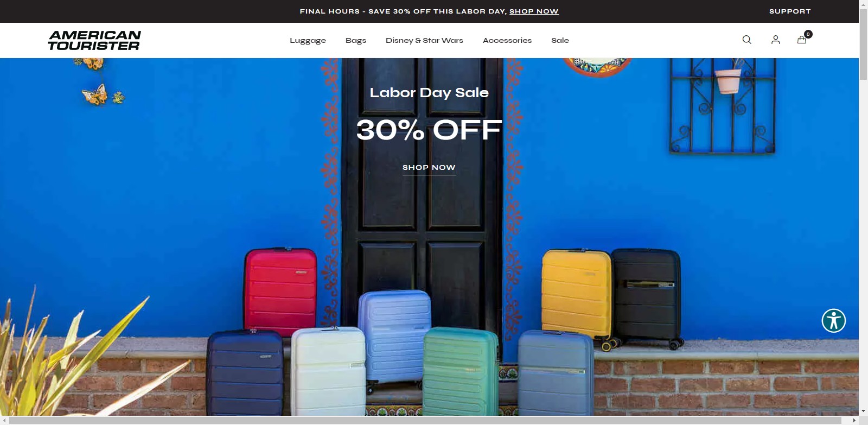Click the 30% OFF hero text
Image resolution: width=868 pixels, height=425 pixels.
429,130
